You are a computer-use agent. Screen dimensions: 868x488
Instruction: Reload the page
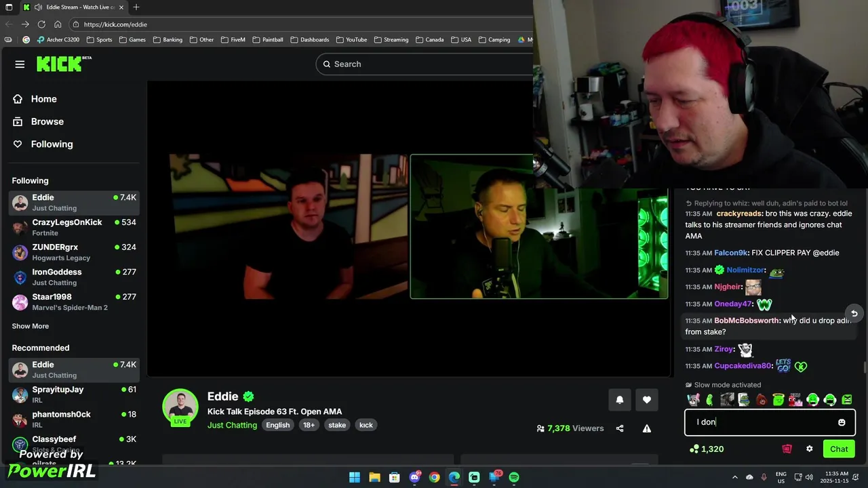coord(41,24)
